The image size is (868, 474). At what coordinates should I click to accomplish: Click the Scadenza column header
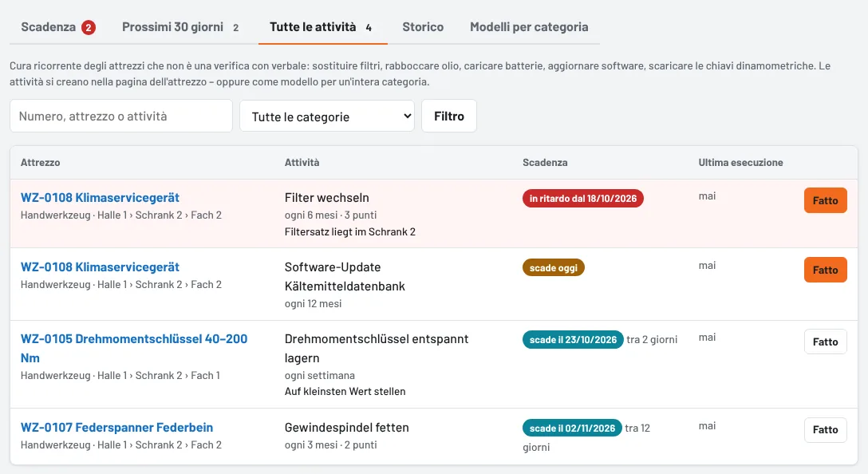(545, 162)
